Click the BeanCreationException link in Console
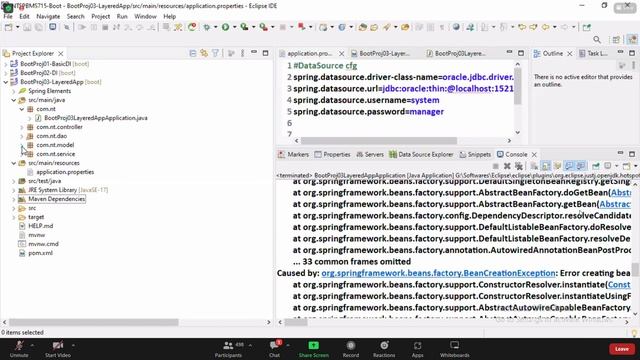 tap(438, 273)
